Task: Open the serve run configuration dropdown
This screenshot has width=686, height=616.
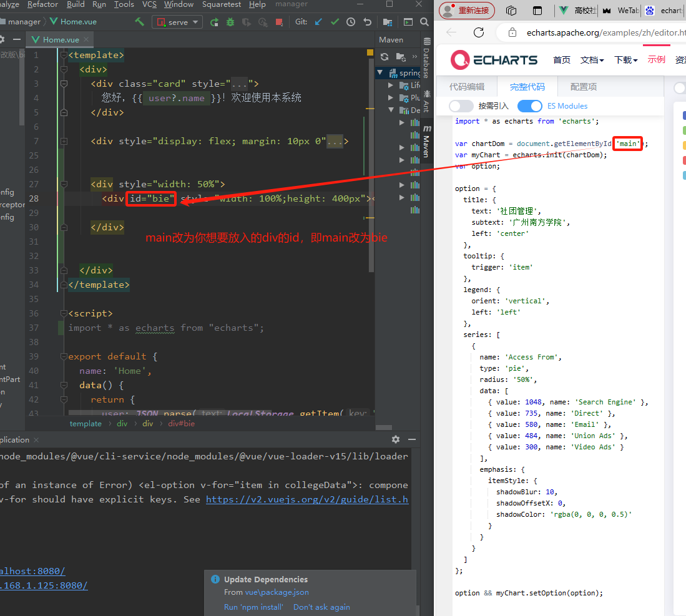Action: point(195,21)
